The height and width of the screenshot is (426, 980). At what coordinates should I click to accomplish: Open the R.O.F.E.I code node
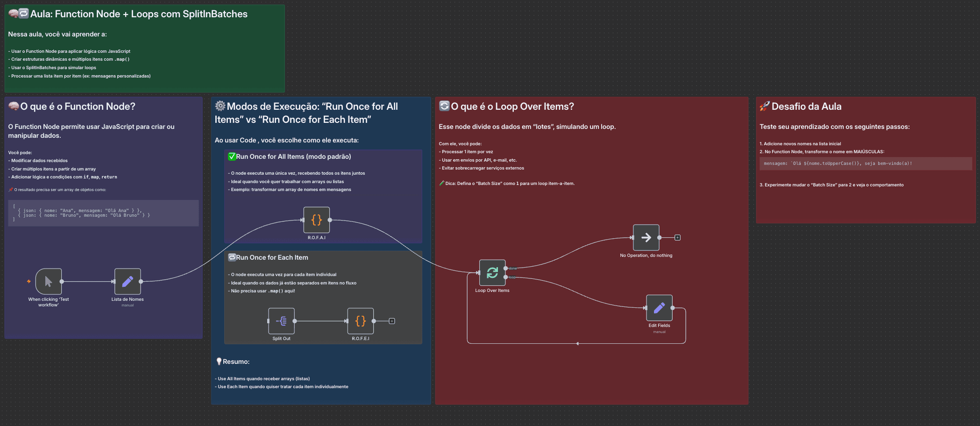click(360, 321)
